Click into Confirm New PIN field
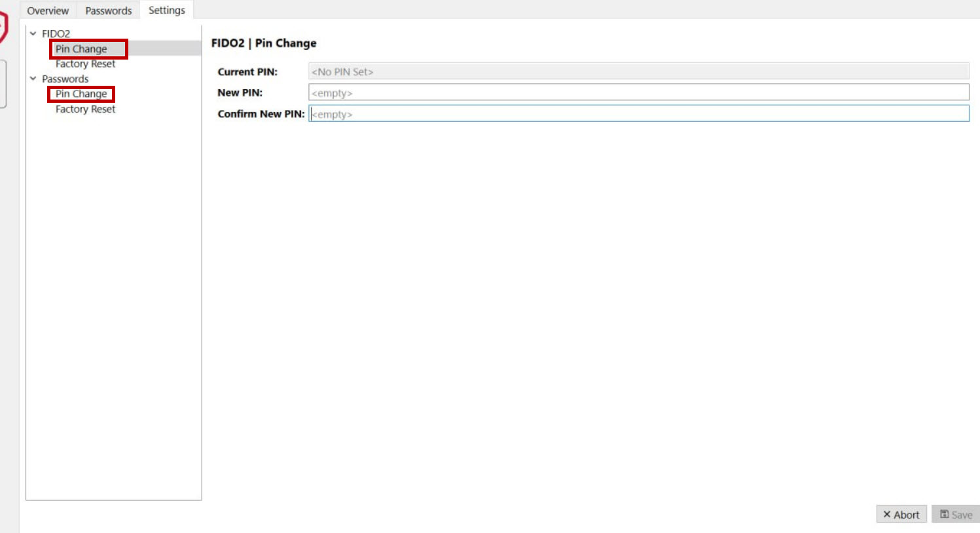980x533 pixels. (x=638, y=113)
